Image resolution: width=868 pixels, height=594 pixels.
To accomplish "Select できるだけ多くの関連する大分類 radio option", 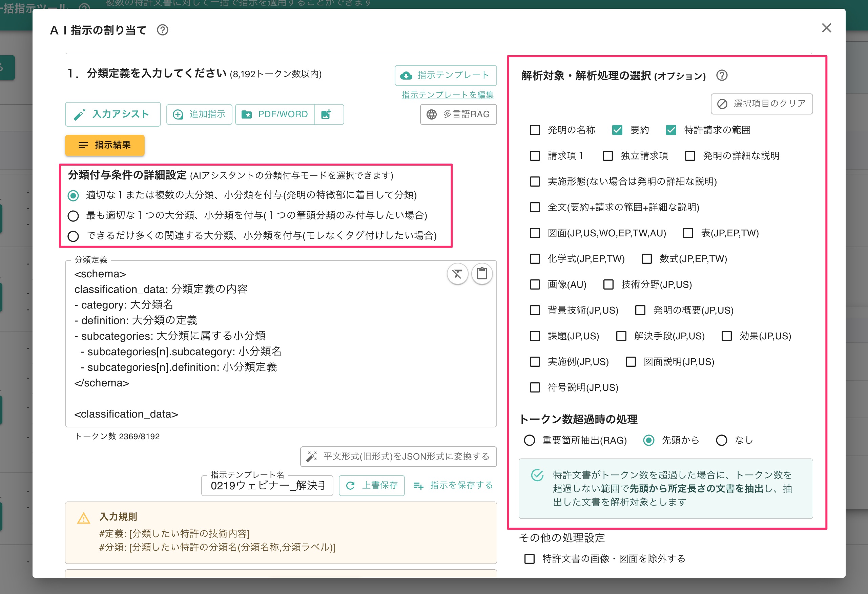I will coord(73,236).
